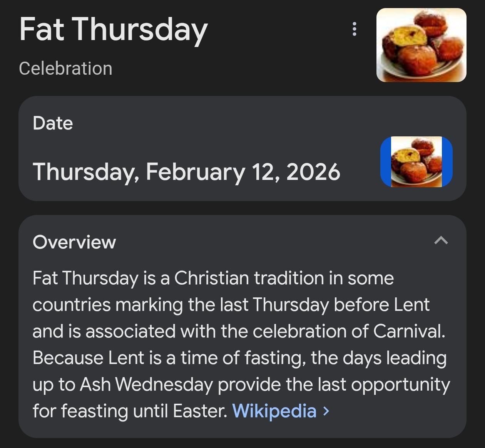
Task: Click the arrow next to Wikipedia
Action: [326, 411]
